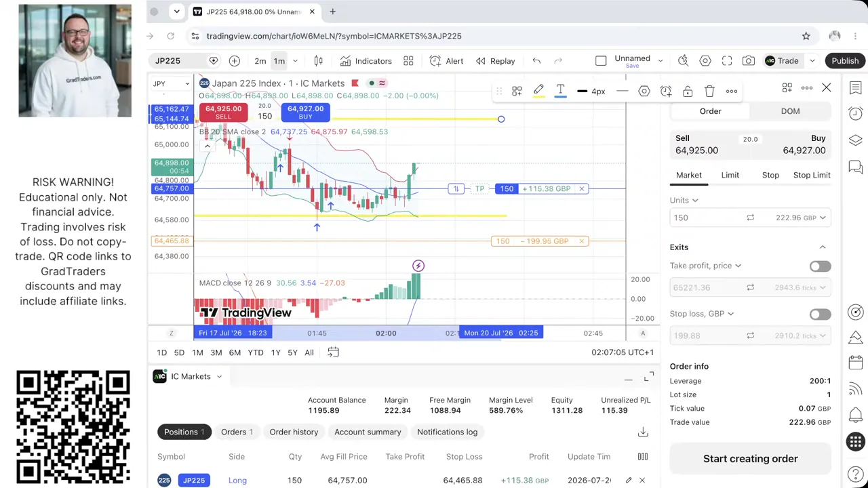Open column settings icon in positions table
868x488 pixels.
(x=643, y=457)
